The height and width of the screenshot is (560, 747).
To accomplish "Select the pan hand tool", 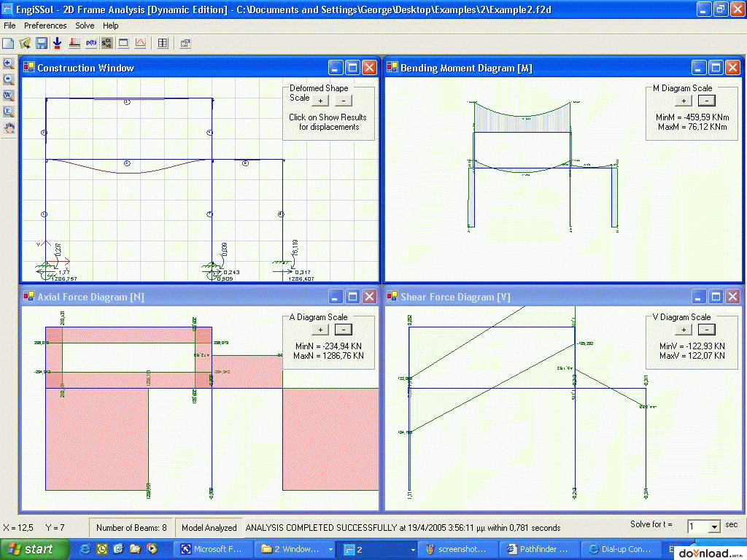I will point(8,128).
